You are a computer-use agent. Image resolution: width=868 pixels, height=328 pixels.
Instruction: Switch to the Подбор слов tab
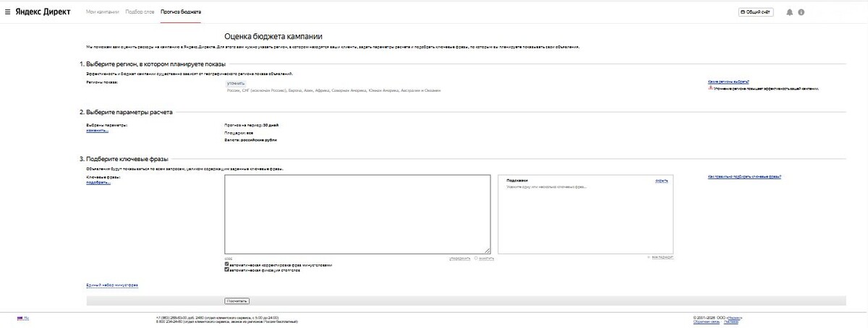pos(140,12)
